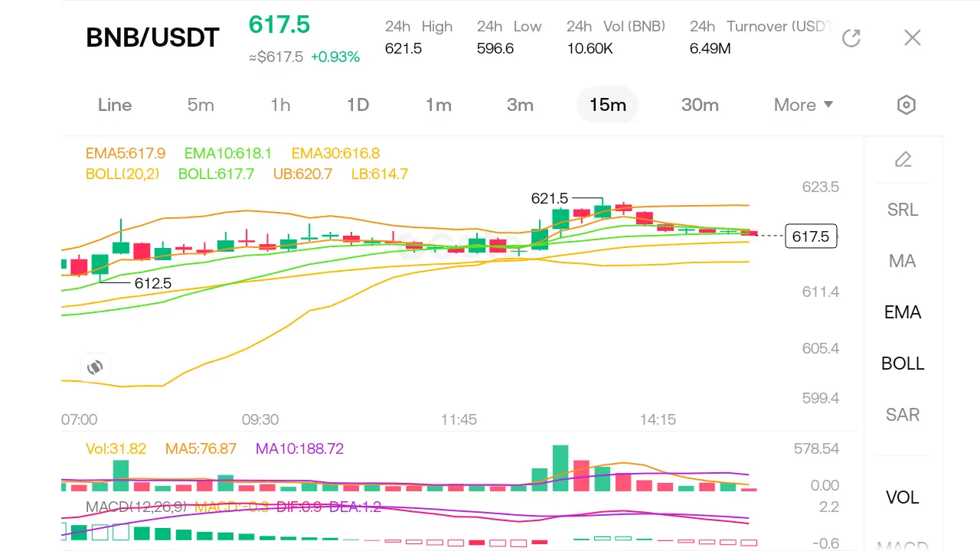The height and width of the screenshot is (551, 980).
Task: Click the 612.5 low price marker
Action: click(153, 283)
